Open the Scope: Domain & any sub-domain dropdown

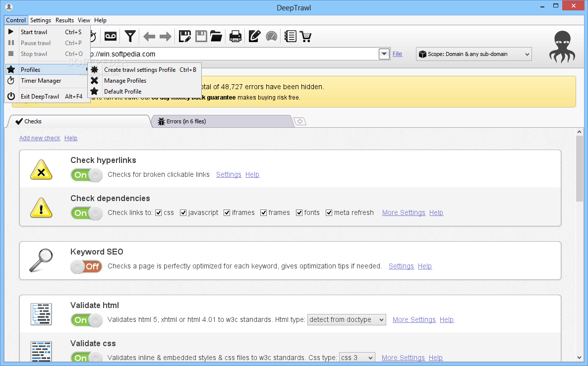474,54
